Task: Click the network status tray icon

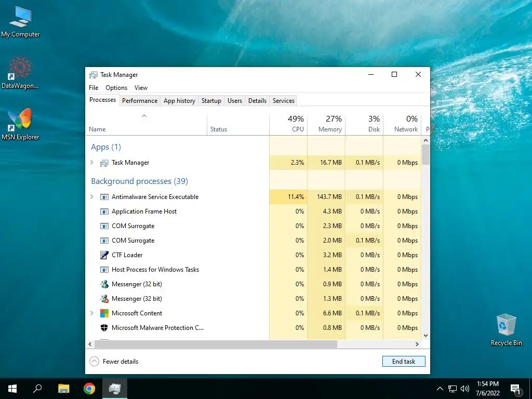Action: pyautogui.click(x=453, y=389)
